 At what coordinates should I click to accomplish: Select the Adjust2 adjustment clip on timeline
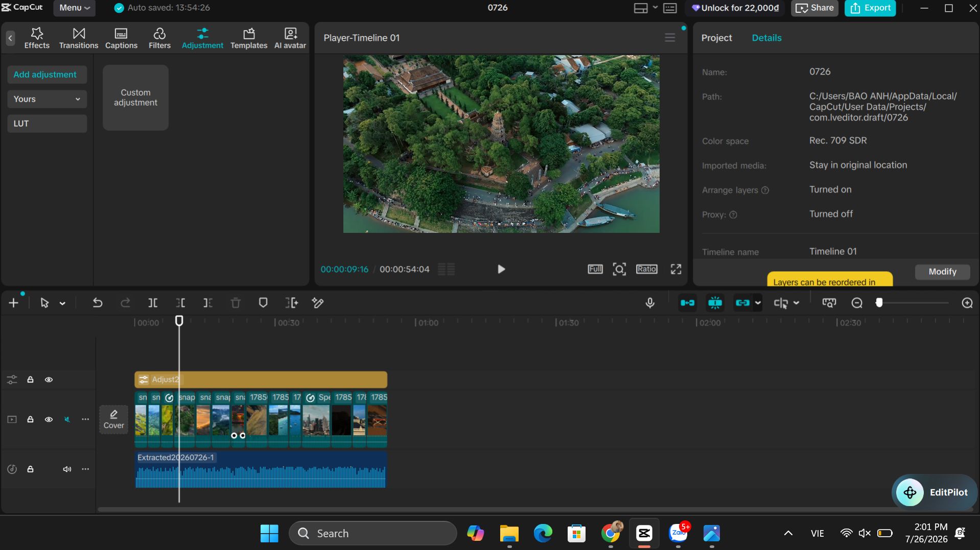tap(261, 379)
